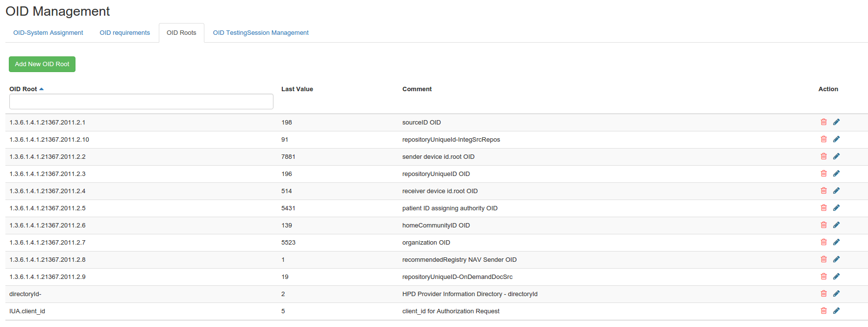Open OID TestingSession Management tab
Viewport: 868px width, 327px height.
coord(260,33)
